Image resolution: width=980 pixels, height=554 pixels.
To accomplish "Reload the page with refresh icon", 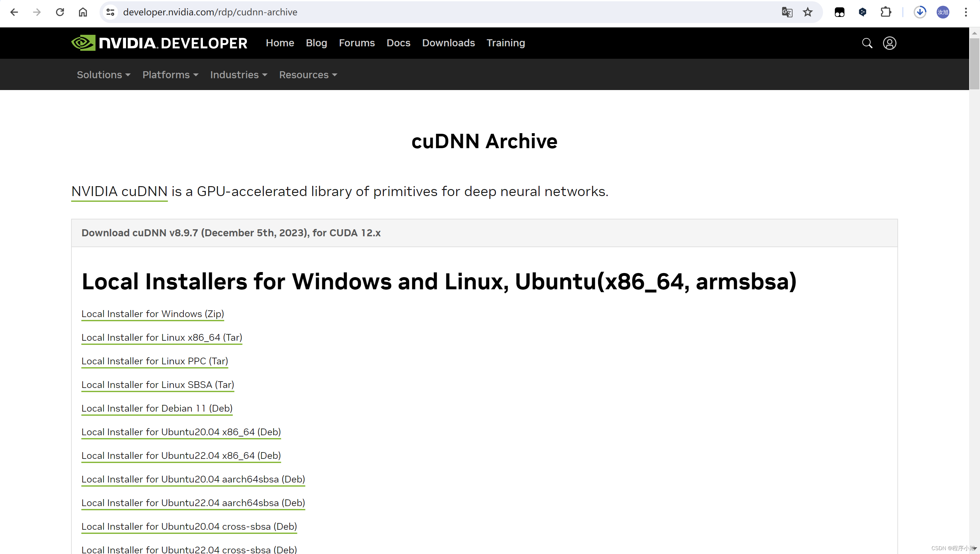I will [60, 12].
